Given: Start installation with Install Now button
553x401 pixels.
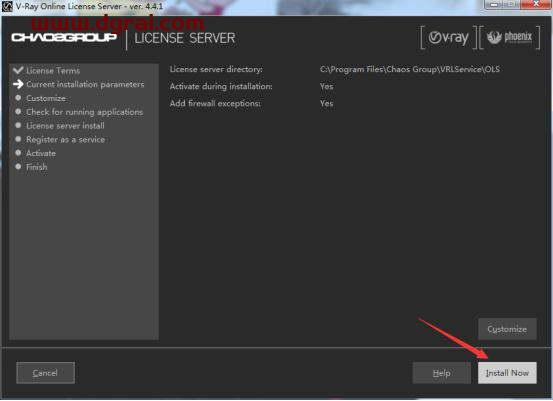Looking at the screenshot, I should coord(507,373).
